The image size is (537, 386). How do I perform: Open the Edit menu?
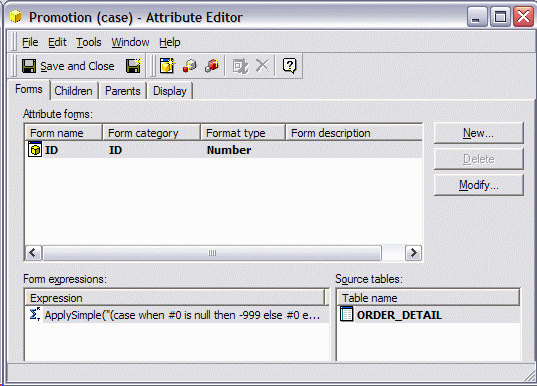point(57,42)
